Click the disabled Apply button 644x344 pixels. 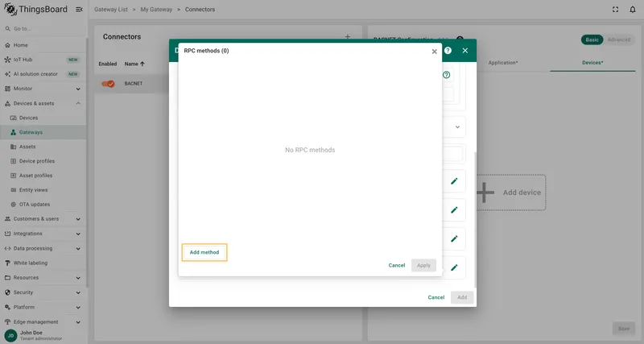pos(423,265)
